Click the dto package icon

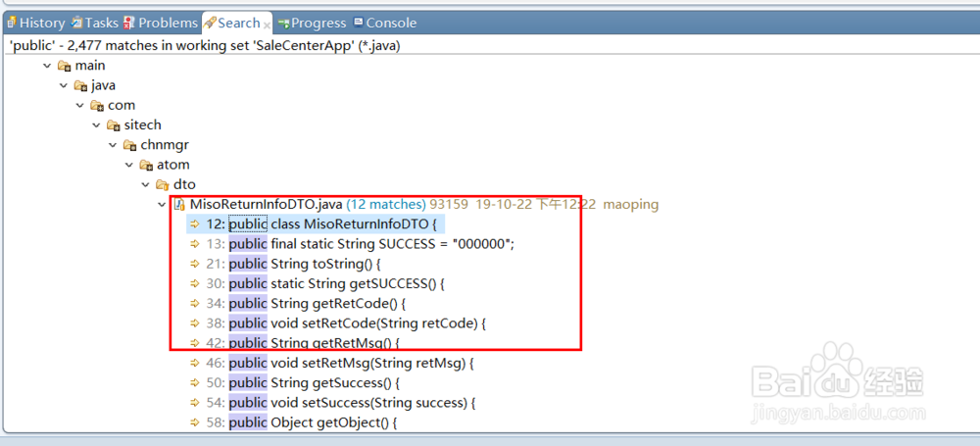coord(163,184)
